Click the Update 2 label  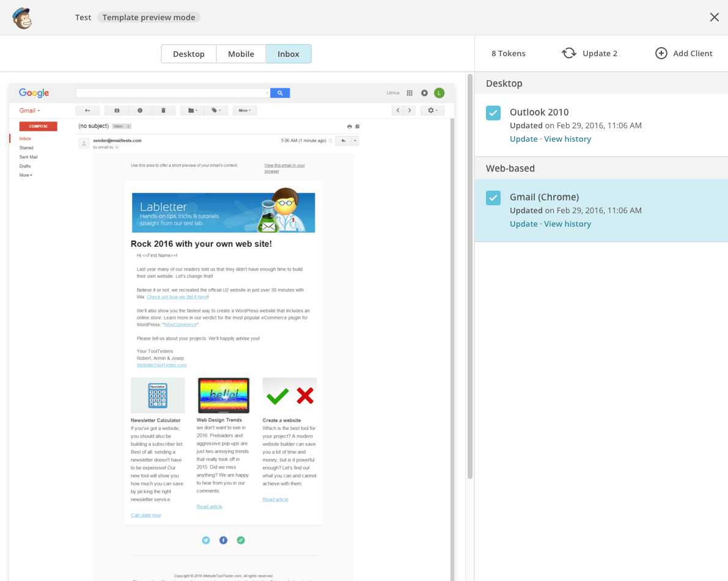coord(600,53)
